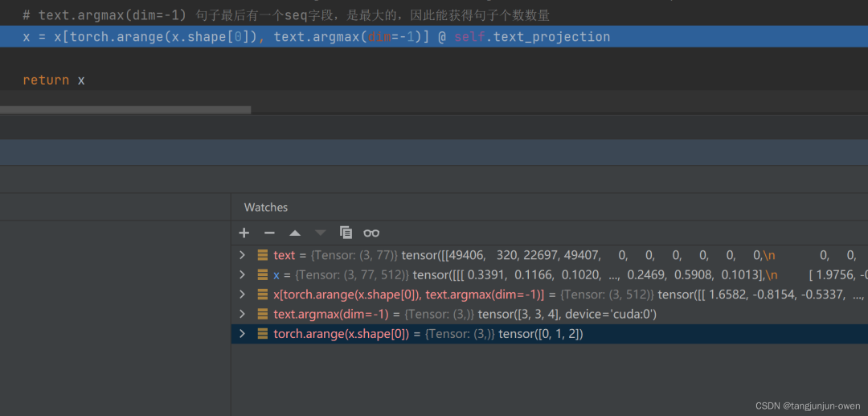This screenshot has width=868, height=416.
Task: Expand the x[torch.arange...] indexed watch
Action: coord(242,294)
